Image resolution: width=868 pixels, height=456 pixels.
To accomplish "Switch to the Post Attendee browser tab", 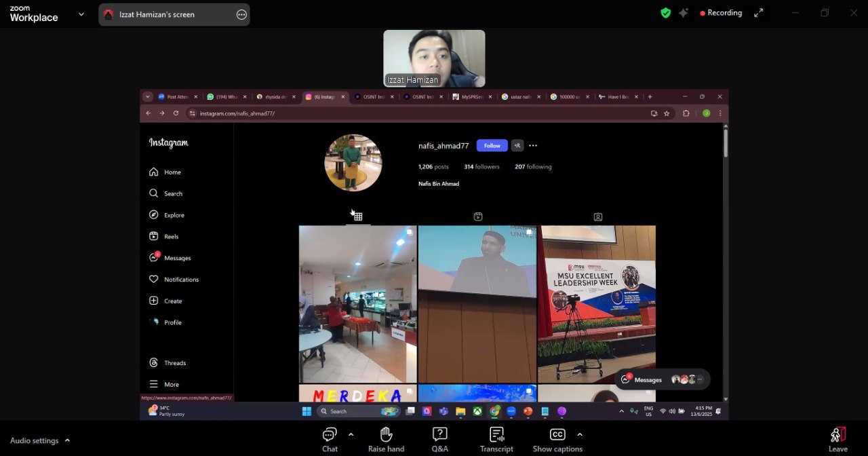I will 178,97.
